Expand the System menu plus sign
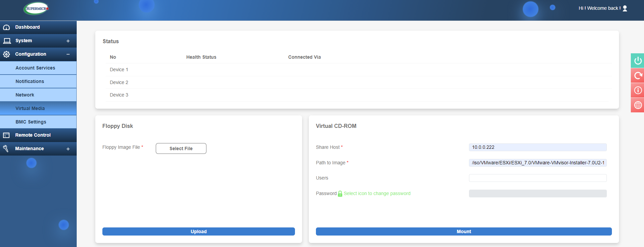The width and height of the screenshot is (644, 247). (x=68, y=41)
